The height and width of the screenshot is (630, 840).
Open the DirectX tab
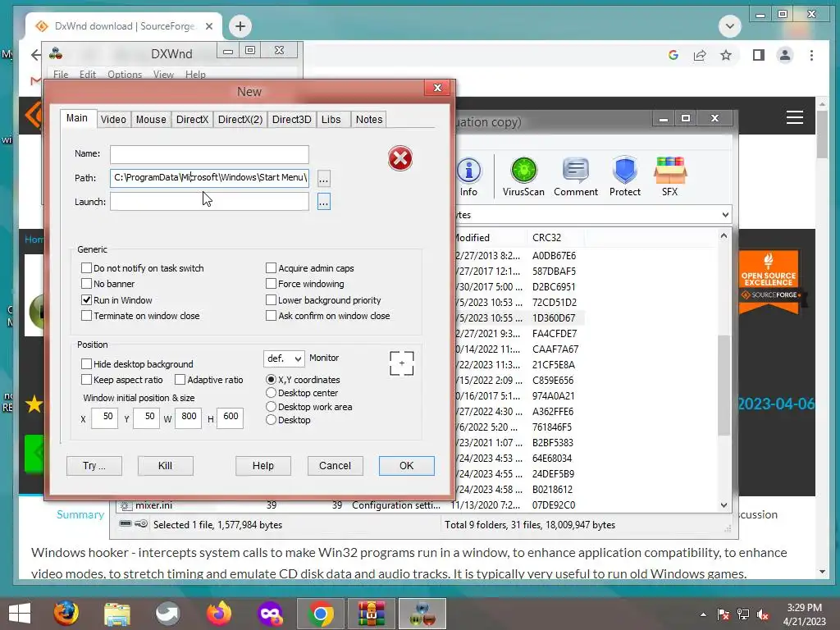click(192, 120)
